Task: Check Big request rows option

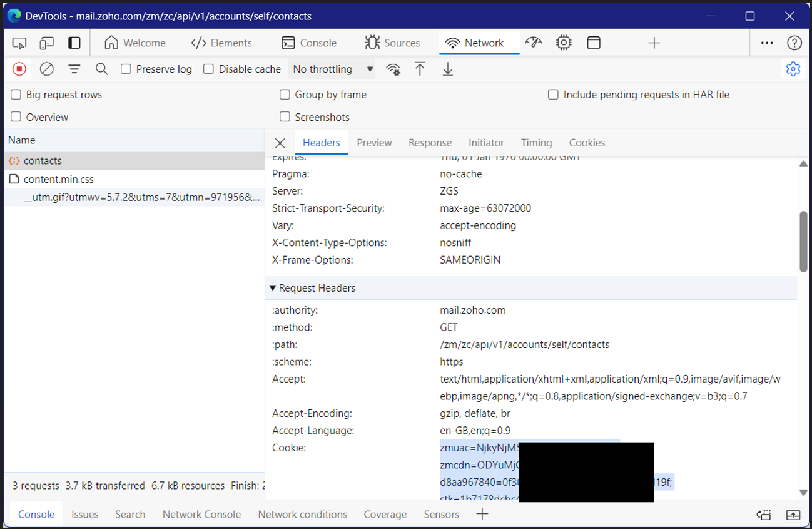Action: (16, 95)
